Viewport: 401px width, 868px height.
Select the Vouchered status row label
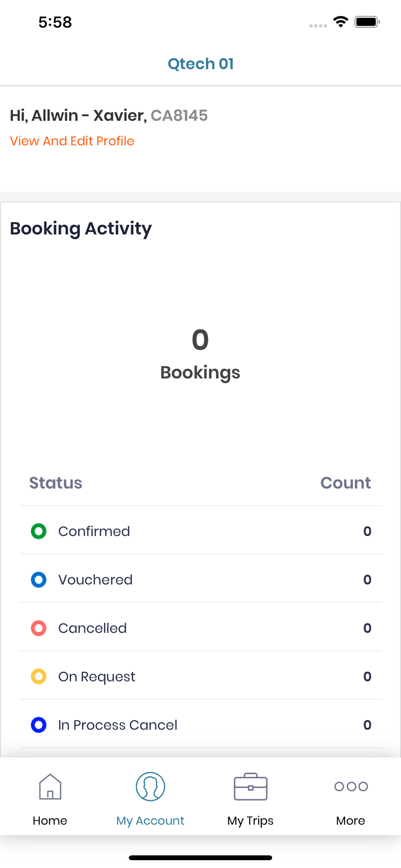point(95,580)
